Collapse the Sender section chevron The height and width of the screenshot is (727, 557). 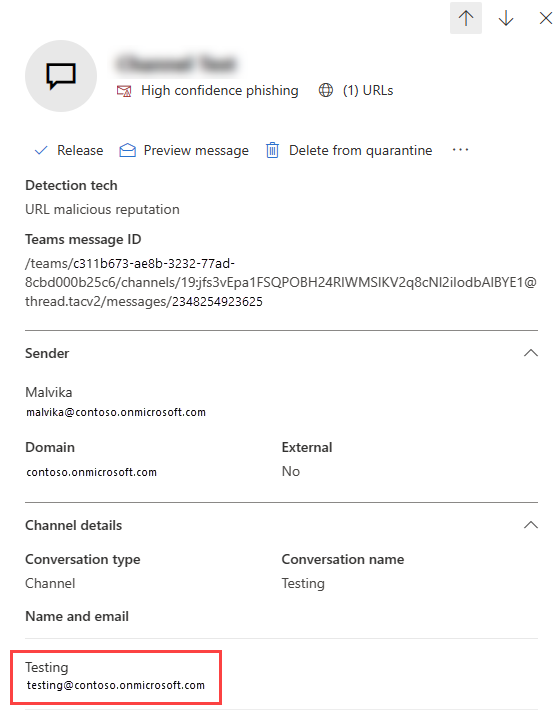[531, 353]
